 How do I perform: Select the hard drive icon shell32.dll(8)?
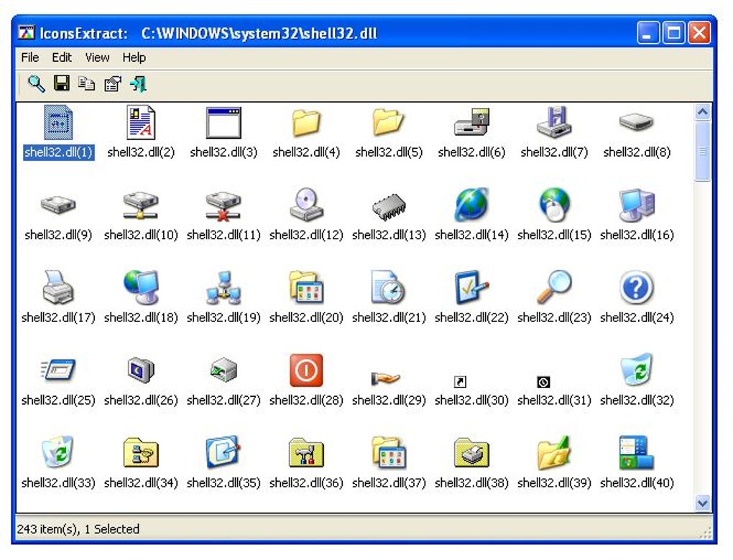point(636,122)
